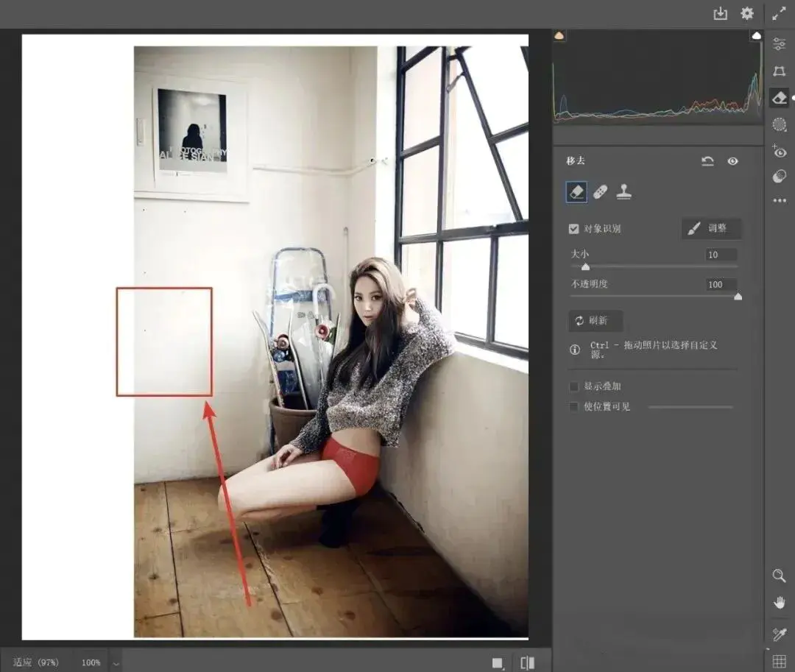Enable the 显示叠加 checkbox
The height and width of the screenshot is (672, 795).
[574, 386]
